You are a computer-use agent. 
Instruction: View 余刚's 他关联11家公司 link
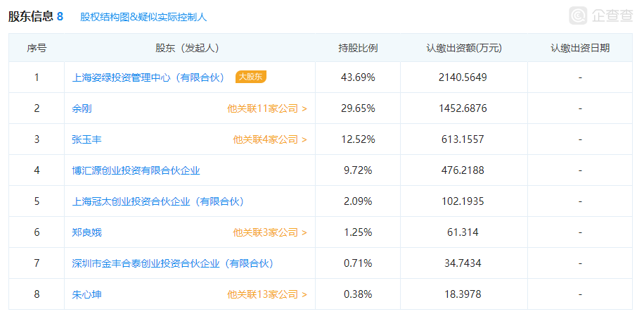[267, 108]
